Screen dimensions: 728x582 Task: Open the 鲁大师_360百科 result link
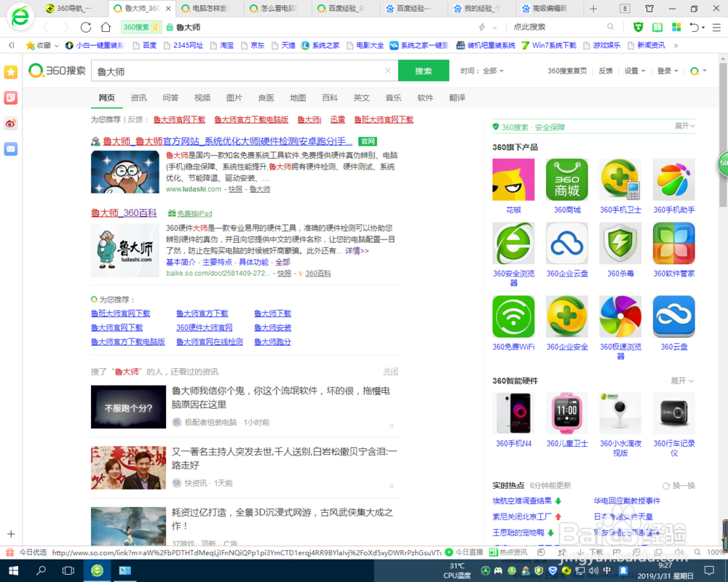click(x=124, y=213)
